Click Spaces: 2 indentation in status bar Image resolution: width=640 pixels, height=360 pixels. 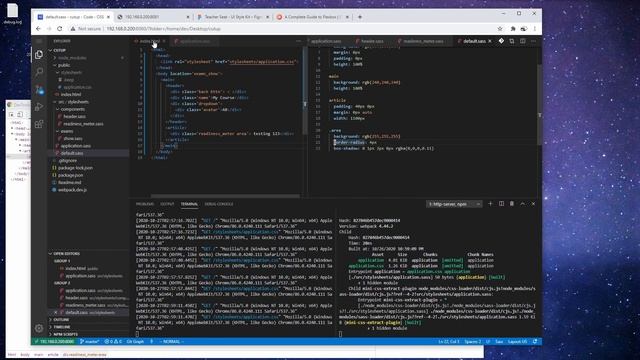[x=473, y=341]
